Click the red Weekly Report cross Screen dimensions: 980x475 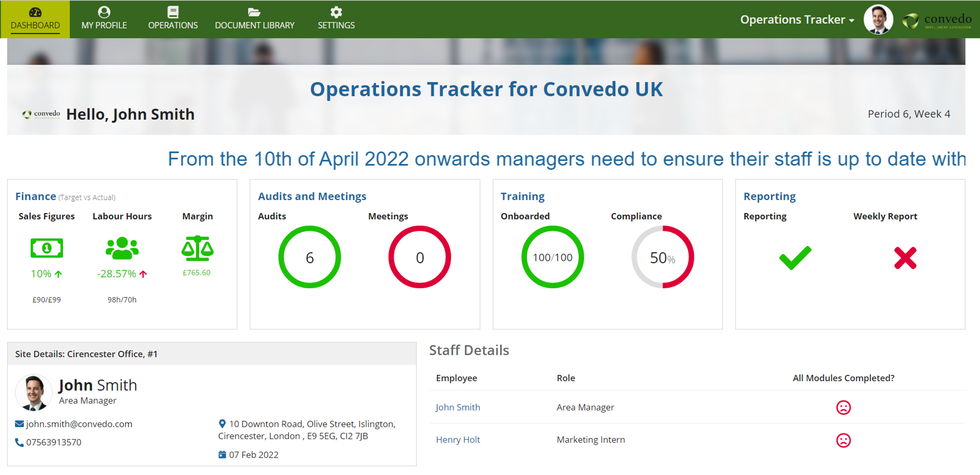tap(905, 258)
